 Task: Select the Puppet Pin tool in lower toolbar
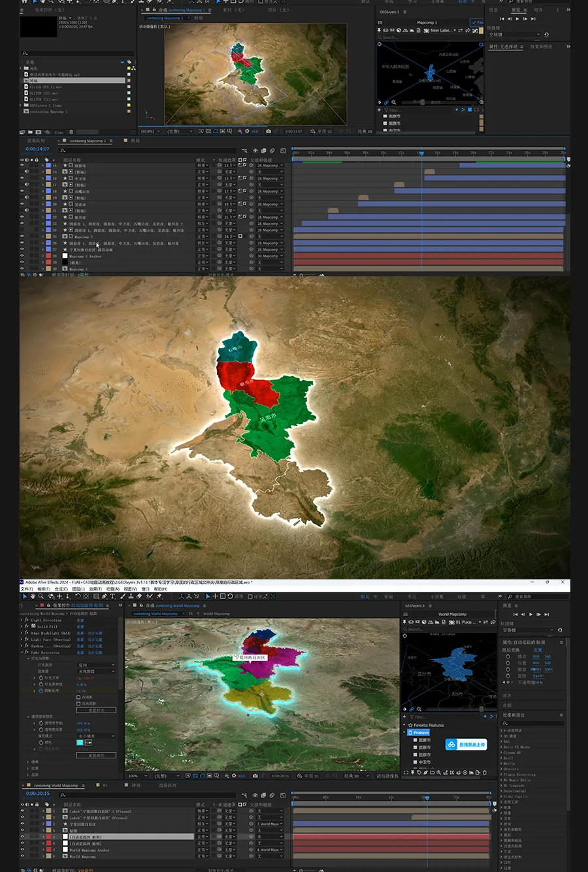tap(159, 596)
